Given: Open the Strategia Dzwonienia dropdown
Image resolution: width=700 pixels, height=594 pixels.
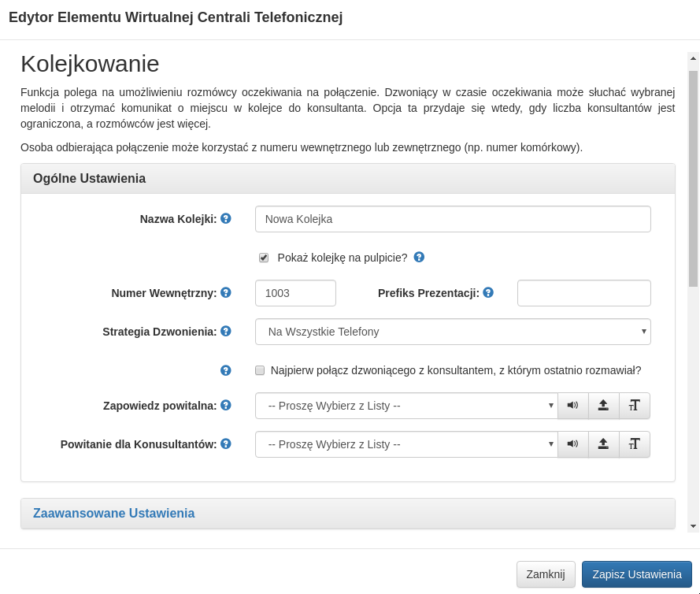Looking at the screenshot, I should (453, 332).
